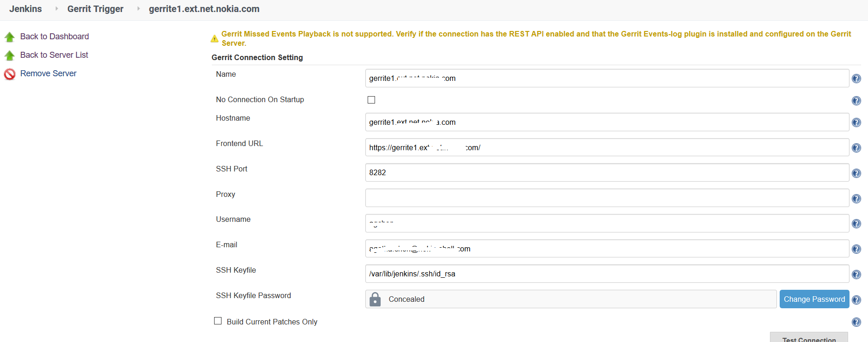Open the Gerrit Trigger breadcrumb item
868x342 pixels.
coord(95,8)
